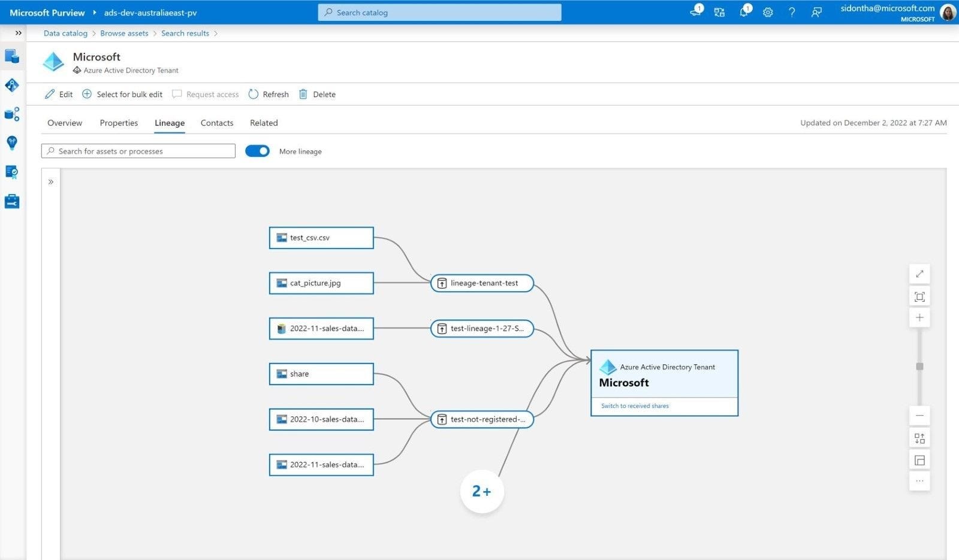Click the Search catalog field

[x=439, y=13]
